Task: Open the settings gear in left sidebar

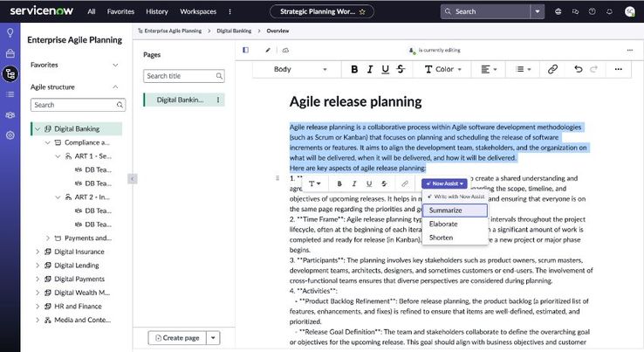Action: point(10,135)
